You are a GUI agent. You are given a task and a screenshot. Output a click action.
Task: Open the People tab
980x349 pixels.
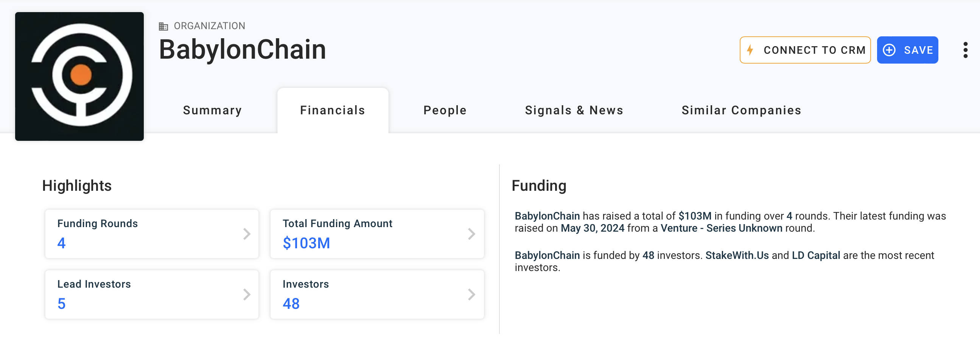[x=445, y=111]
